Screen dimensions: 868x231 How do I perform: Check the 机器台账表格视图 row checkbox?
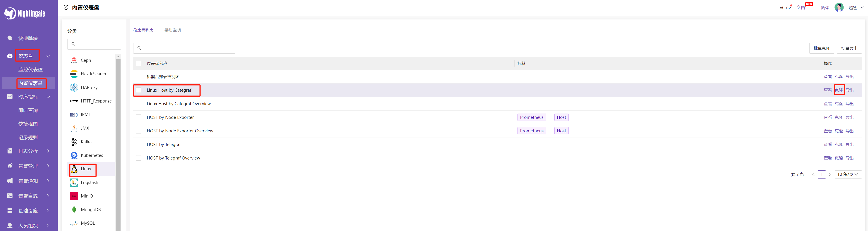(139, 77)
